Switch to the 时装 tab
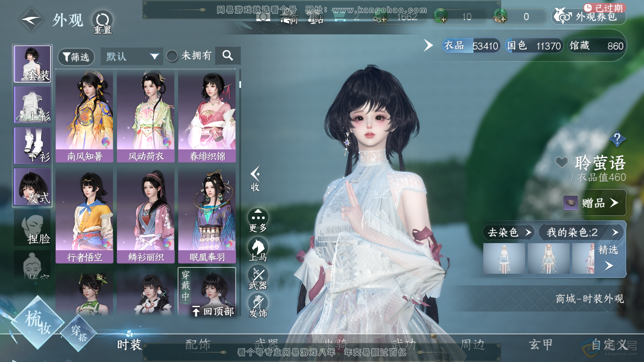644x362 pixels. click(x=129, y=344)
